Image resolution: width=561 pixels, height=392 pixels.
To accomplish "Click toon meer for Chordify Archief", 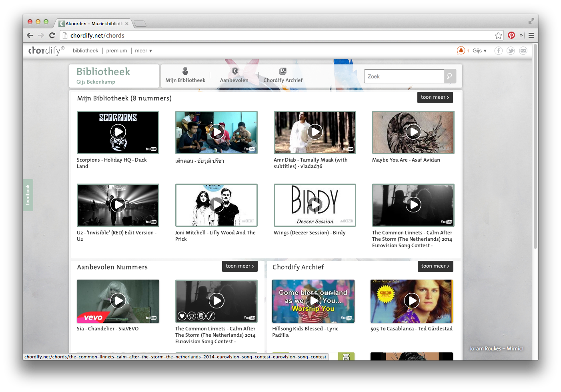I will [435, 266].
